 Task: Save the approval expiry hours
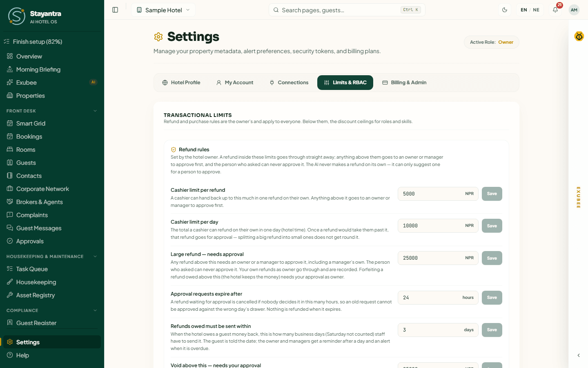tap(492, 298)
